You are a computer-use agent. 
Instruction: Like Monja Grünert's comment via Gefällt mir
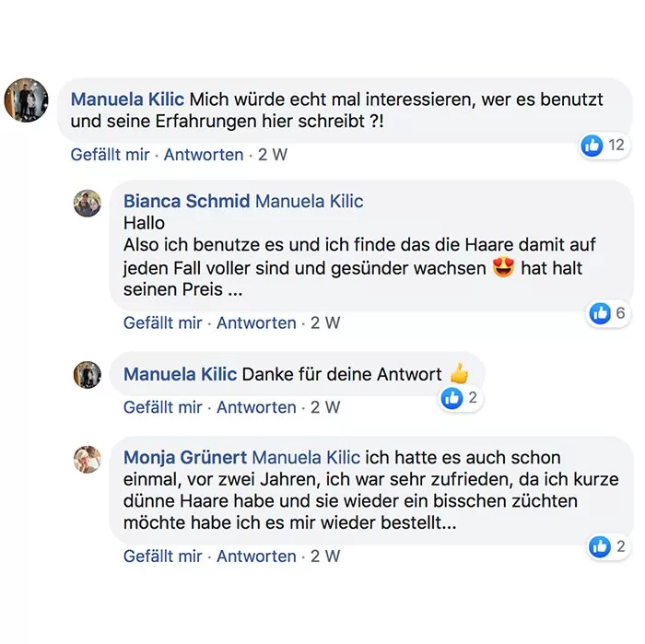[163, 556]
